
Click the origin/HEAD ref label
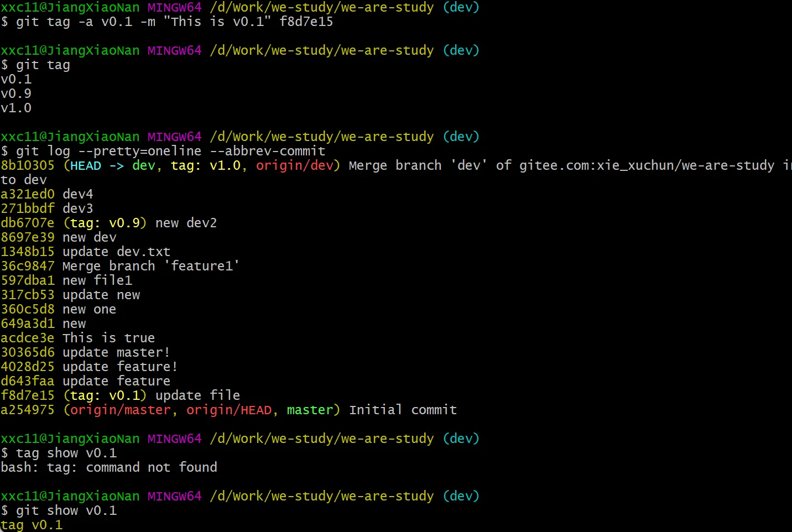click(x=229, y=410)
